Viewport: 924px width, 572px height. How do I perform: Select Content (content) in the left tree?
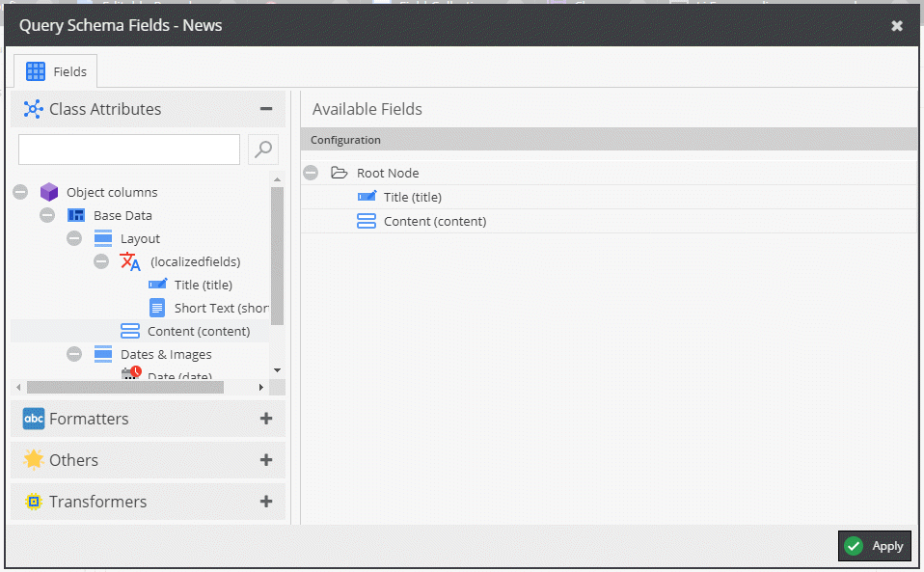click(x=198, y=331)
